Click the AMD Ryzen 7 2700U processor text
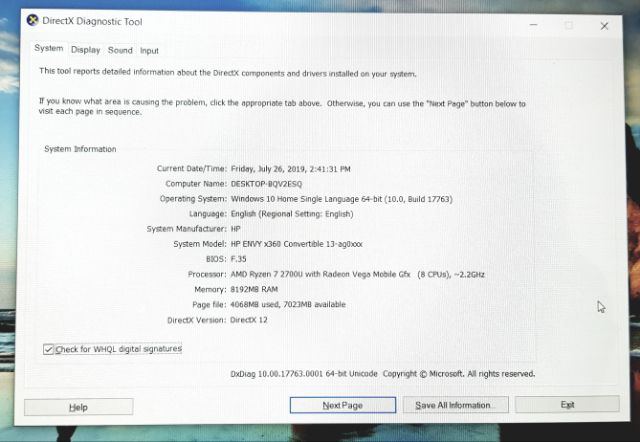640x442 pixels. tap(358, 274)
